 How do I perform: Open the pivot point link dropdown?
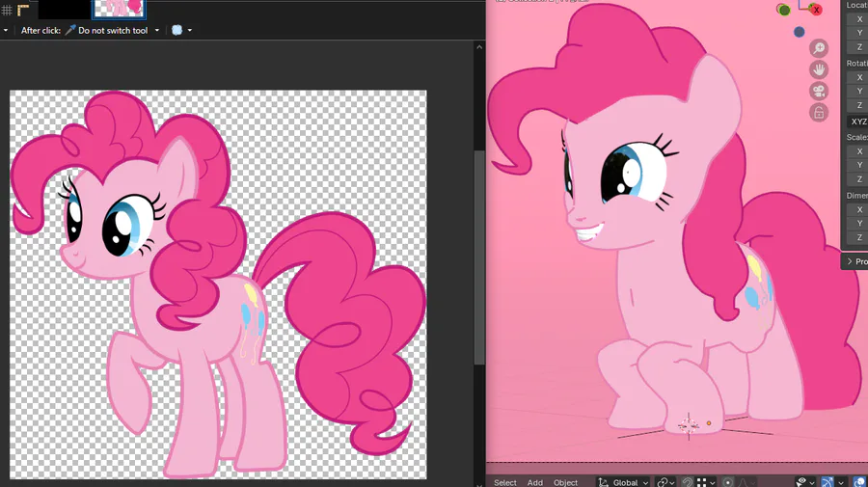(x=665, y=482)
